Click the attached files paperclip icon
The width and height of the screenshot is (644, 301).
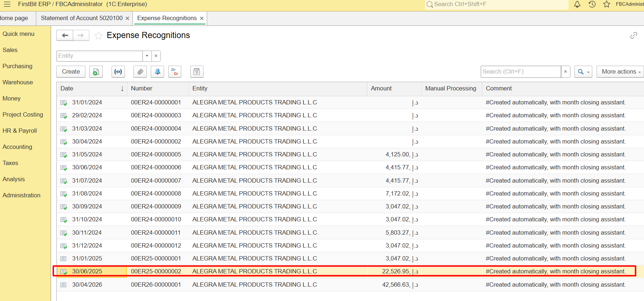pos(140,72)
